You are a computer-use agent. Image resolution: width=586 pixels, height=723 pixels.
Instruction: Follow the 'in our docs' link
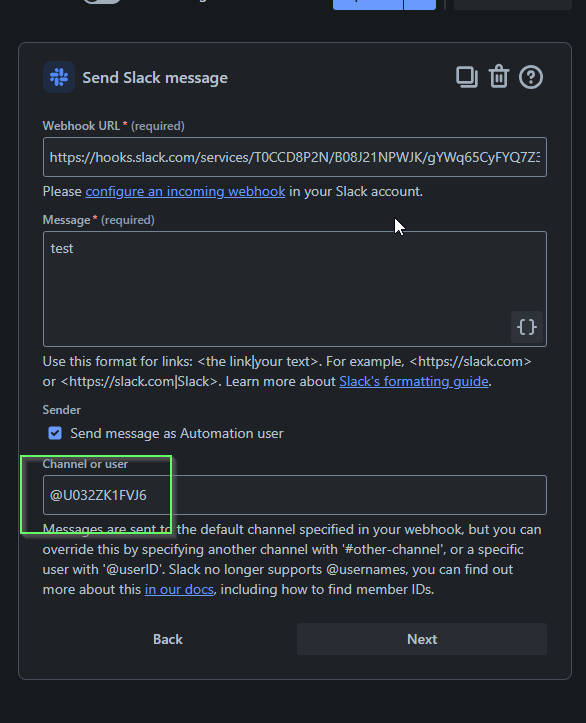[x=179, y=589]
